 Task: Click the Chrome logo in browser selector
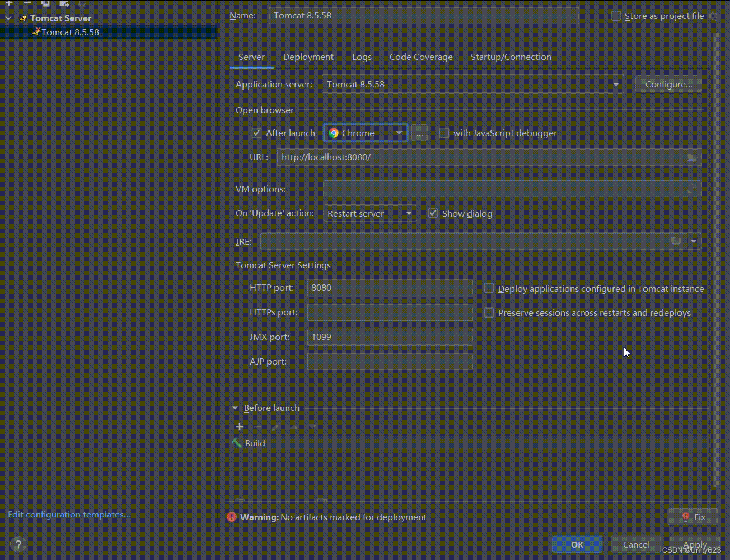[334, 133]
